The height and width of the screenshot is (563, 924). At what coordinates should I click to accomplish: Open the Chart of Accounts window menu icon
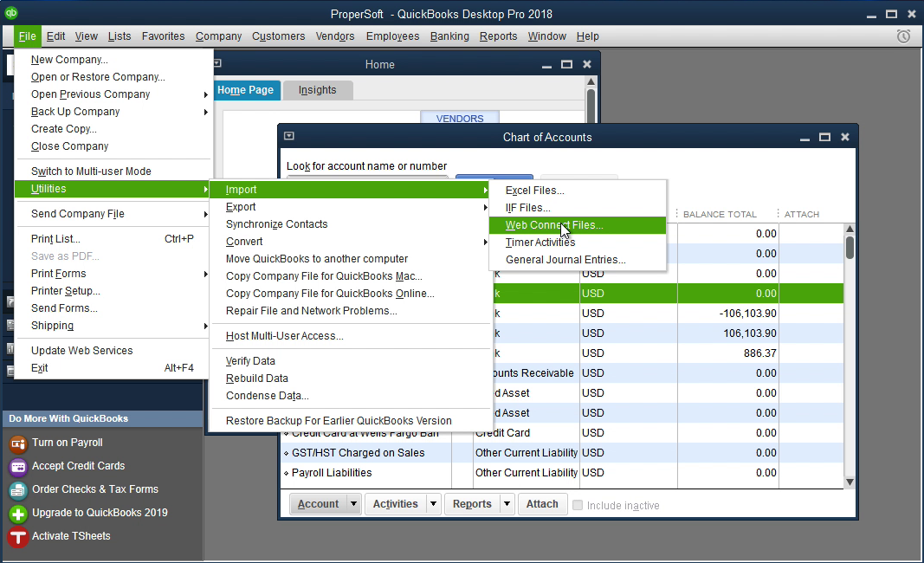[288, 136]
